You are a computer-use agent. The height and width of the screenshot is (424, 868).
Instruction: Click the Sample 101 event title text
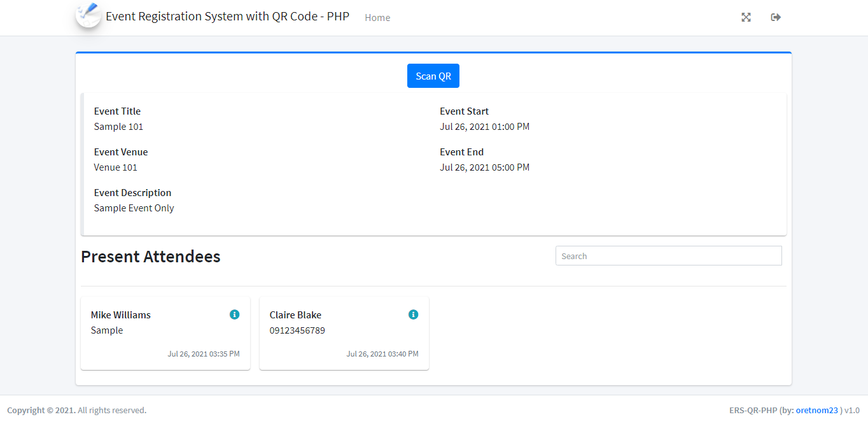[118, 126]
